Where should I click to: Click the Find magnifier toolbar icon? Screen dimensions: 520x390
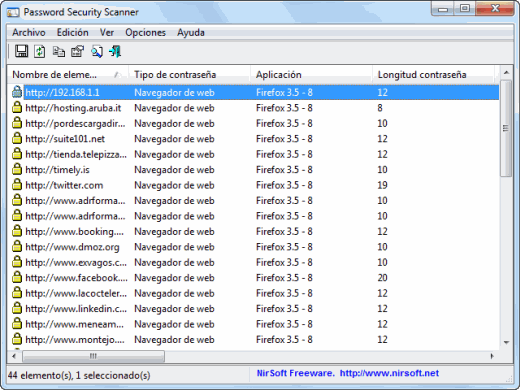point(97,51)
